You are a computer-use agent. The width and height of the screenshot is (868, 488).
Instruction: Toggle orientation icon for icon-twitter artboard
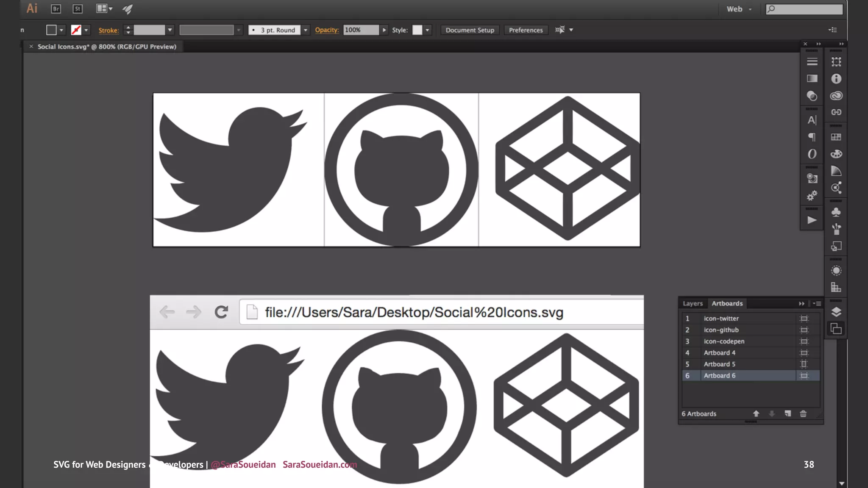tap(804, 319)
